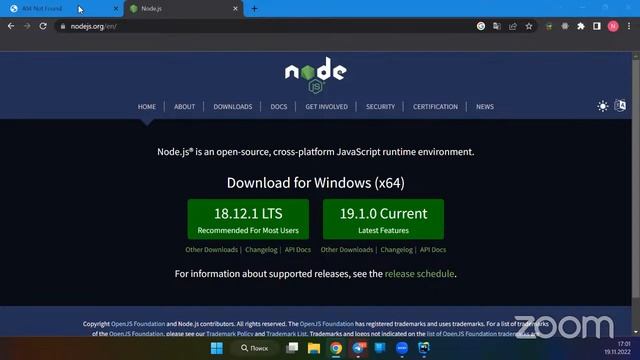Open the translate page icon in the address bar
The width and height of the screenshot is (640, 360).
[497, 26]
